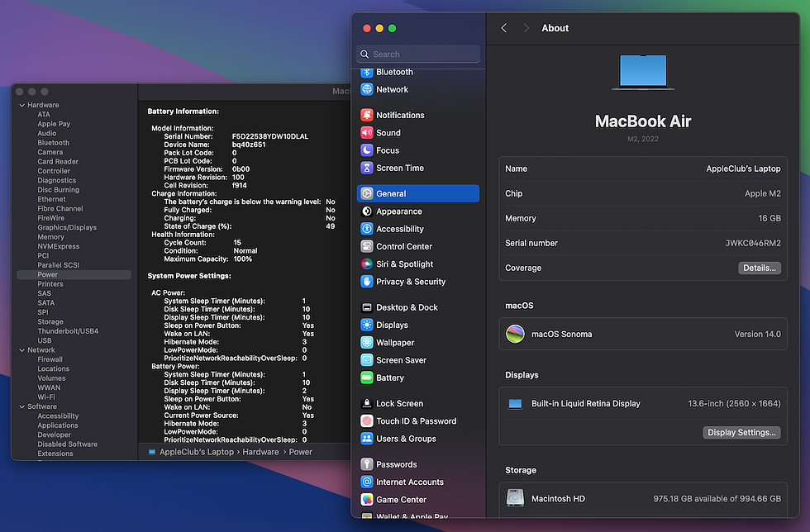Click the Cycle Count value 15

point(237,242)
